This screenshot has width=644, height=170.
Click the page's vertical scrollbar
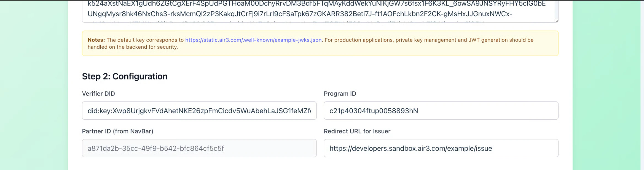click(642, 83)
